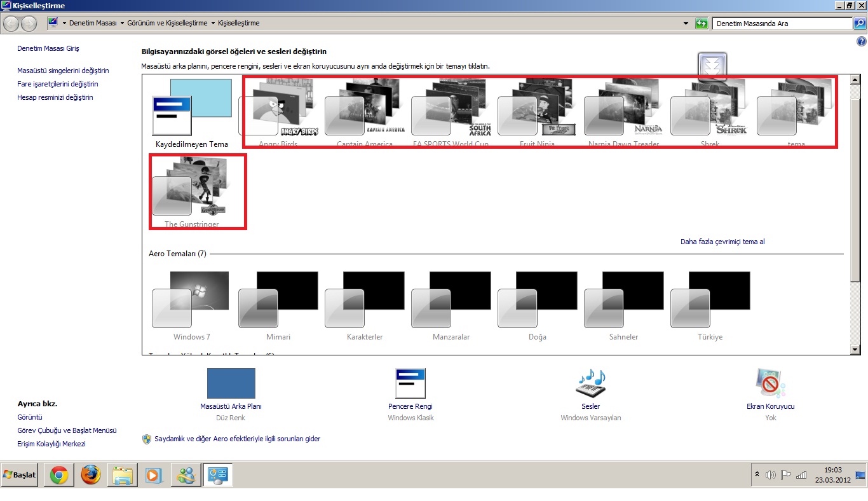
Task: Open Masaüstü simgelerini değiştirin link
Action: (x=63, y=71)
